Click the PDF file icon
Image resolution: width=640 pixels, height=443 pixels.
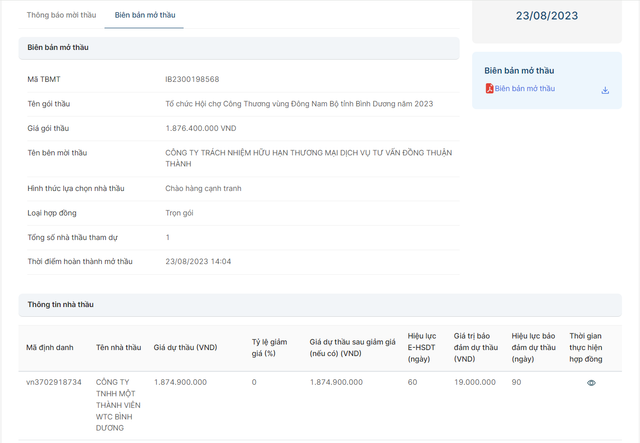pos(489,89)
